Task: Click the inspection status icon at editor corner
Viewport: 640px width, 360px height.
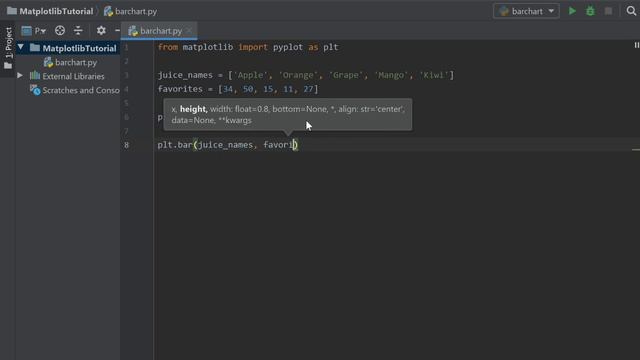Action: [x=636, y=45]
